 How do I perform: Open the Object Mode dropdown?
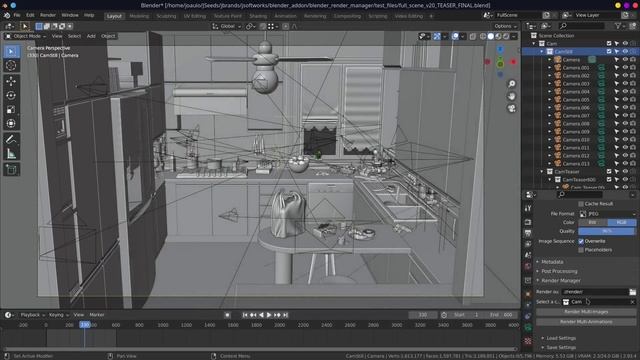[26, 36]
